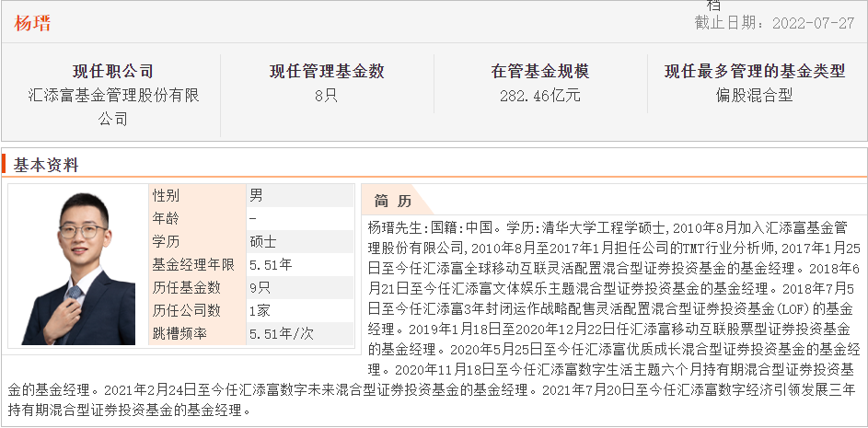868x428 pixels.
Task: Click the resume line mentioning 3年封闭运作战略配售
Action: tap(610, 309)
